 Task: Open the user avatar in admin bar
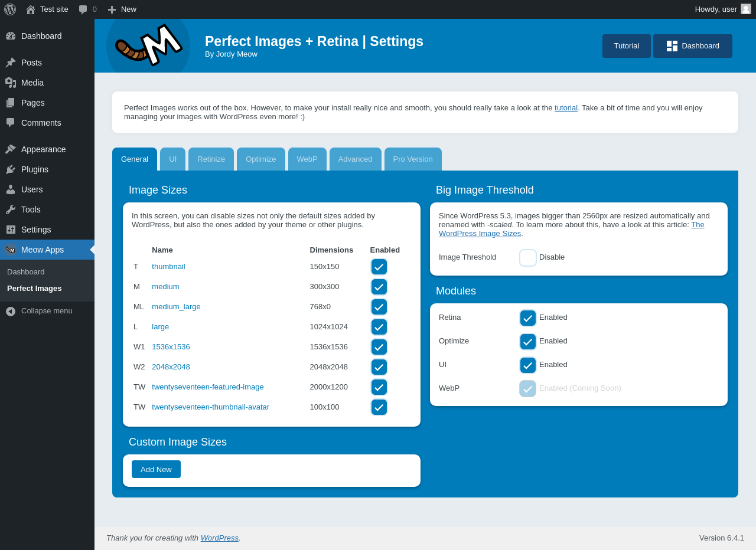pos(746,9)
